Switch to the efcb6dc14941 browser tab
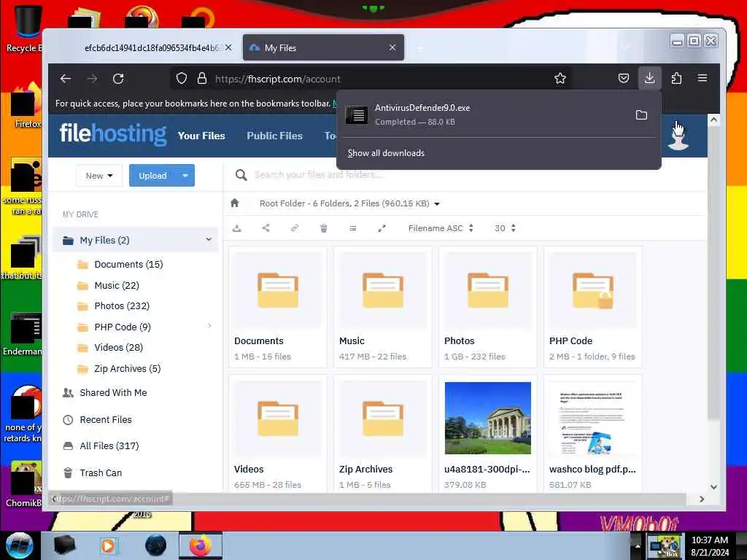 click(152, 47)
